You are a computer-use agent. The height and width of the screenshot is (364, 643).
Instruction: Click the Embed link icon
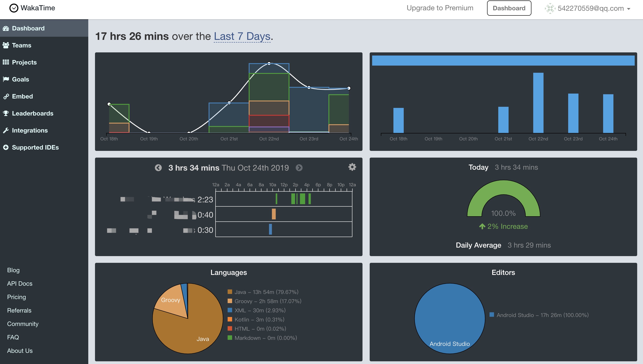pos(6,96)
